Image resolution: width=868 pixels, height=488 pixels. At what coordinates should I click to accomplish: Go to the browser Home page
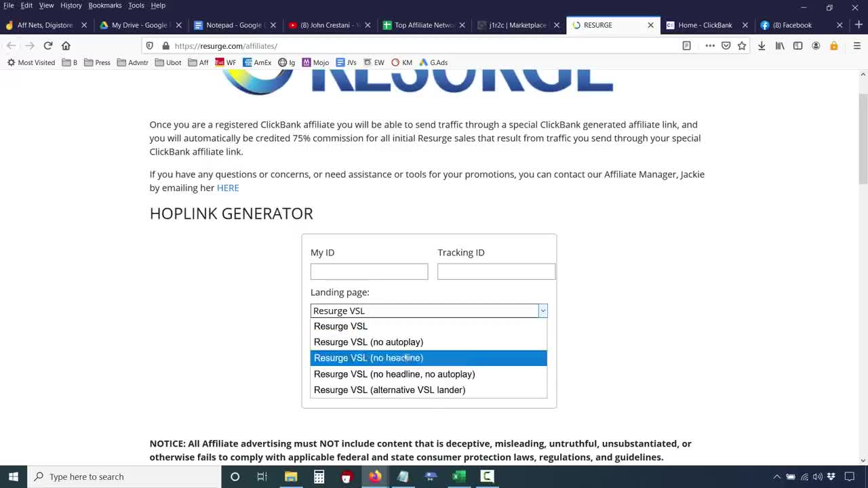click(66, 45)
